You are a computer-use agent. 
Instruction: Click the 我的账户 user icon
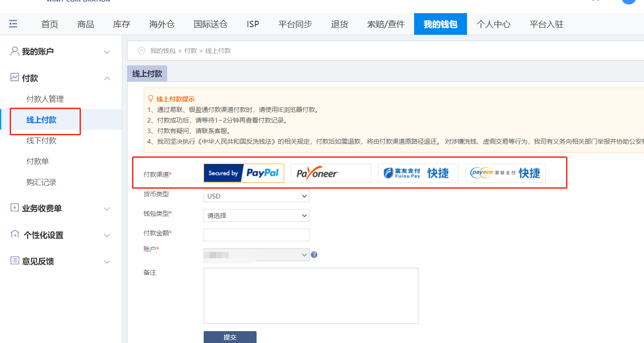coord(14,51)
